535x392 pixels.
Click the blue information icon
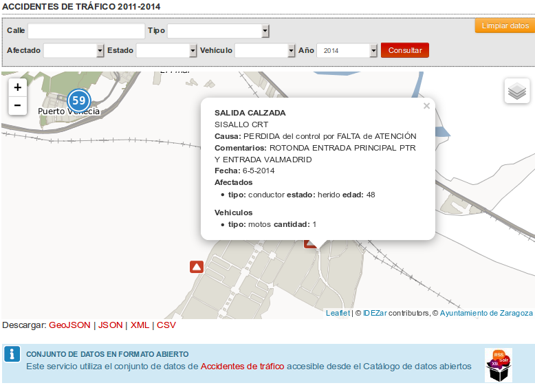click(12, 354)
